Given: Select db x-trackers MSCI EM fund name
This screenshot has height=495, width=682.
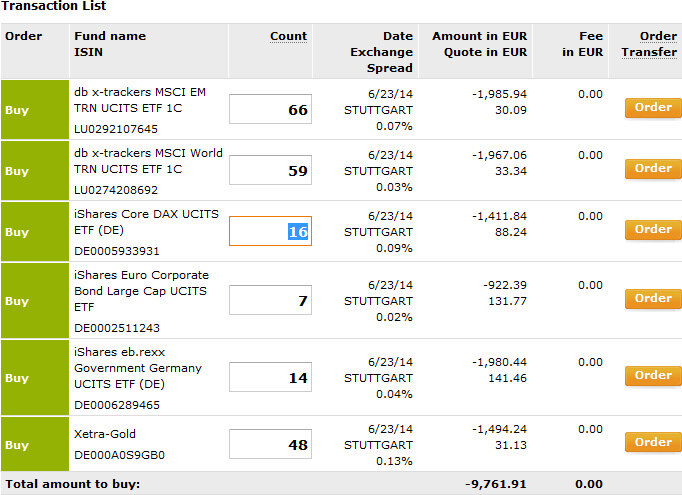Looking at the screenshot, I should pos(146,99).
